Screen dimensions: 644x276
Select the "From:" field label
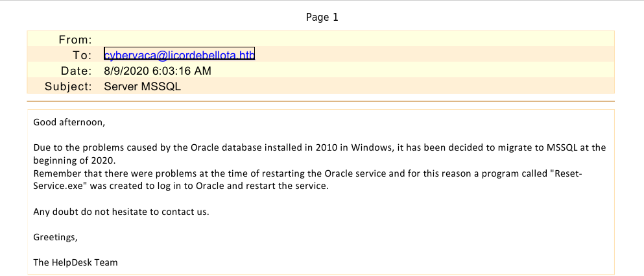click(x=75, y=40)
